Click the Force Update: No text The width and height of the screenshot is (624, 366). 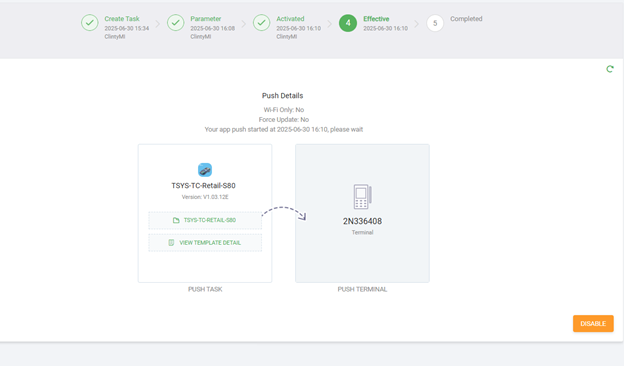pos(284,119)
